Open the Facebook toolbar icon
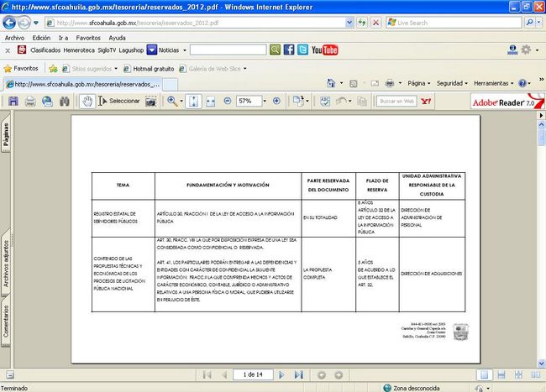The width and height of the screenshot is (546, 392). tap(288, 50)
